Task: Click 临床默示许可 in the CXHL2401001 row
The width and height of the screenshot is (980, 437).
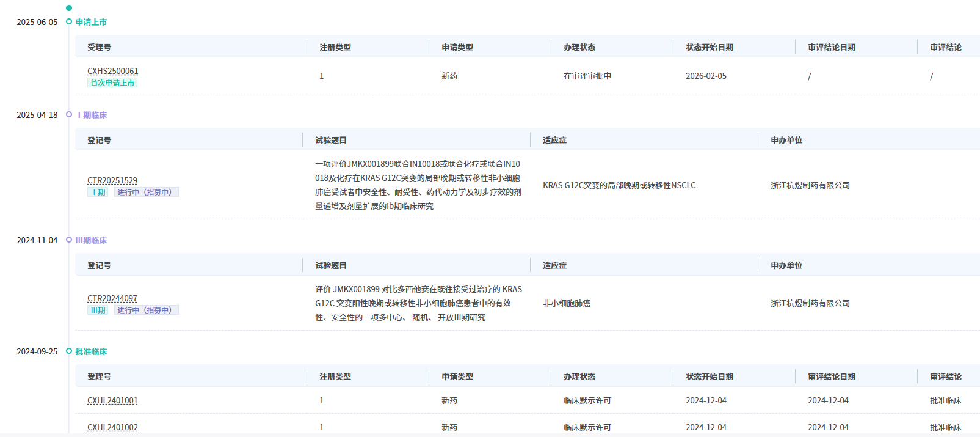Action: [x=587, y=400]
